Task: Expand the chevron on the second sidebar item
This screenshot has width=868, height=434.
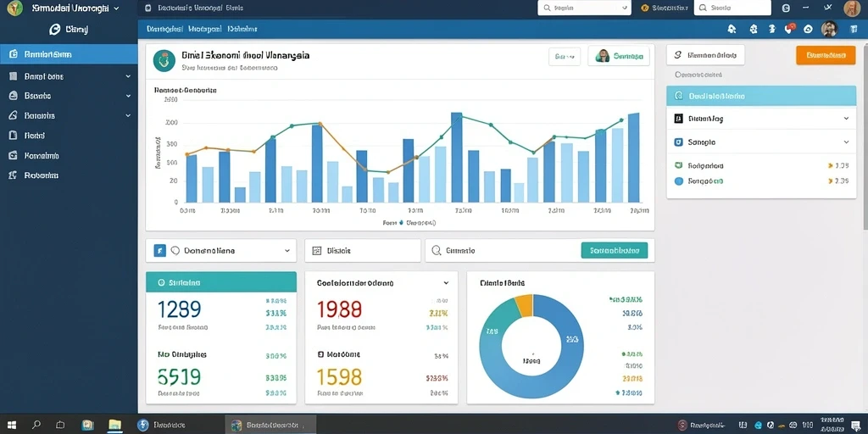Action: pos(128,76)
